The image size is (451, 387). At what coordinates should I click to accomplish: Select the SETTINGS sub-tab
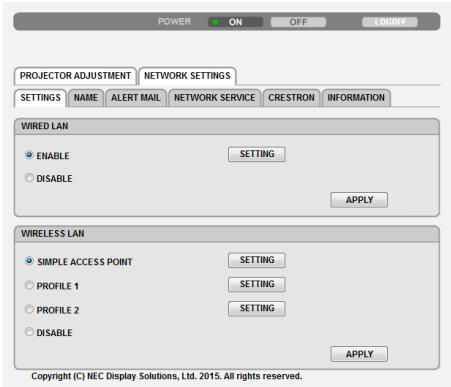coord(40,98)
